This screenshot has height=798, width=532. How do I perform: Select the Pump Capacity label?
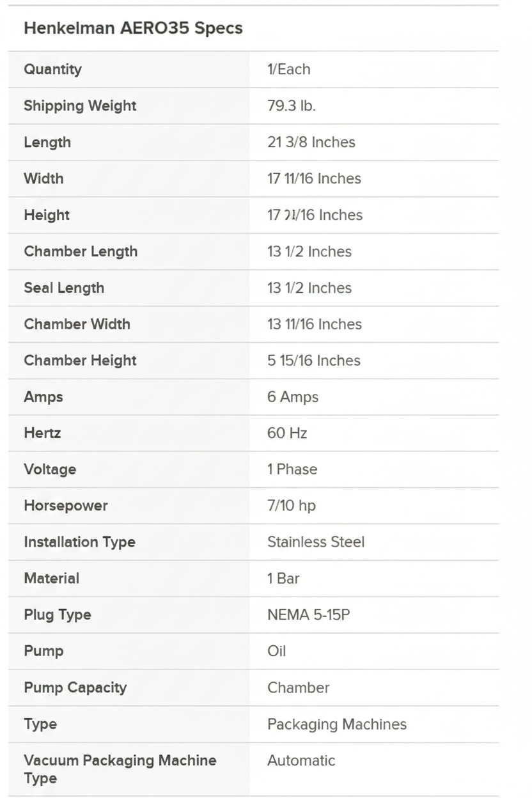tap(75, 687)
